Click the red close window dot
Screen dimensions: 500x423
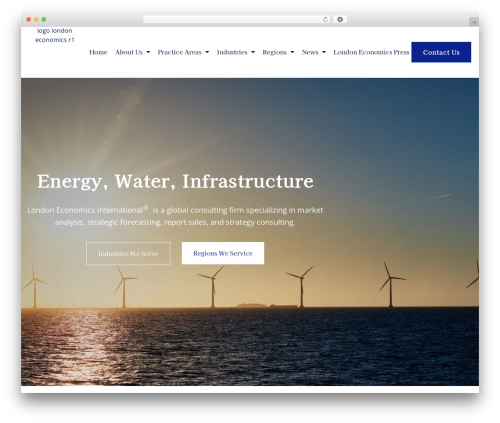click(x=29, y=19)
